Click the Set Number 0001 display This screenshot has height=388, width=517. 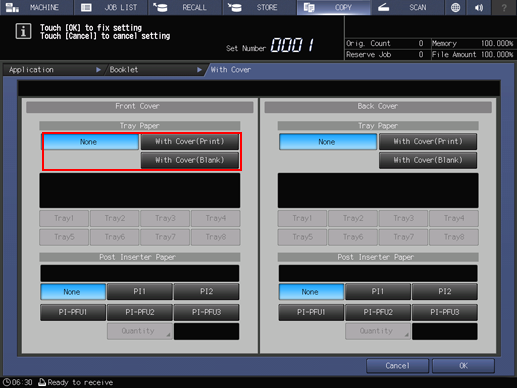coord(292,45)
